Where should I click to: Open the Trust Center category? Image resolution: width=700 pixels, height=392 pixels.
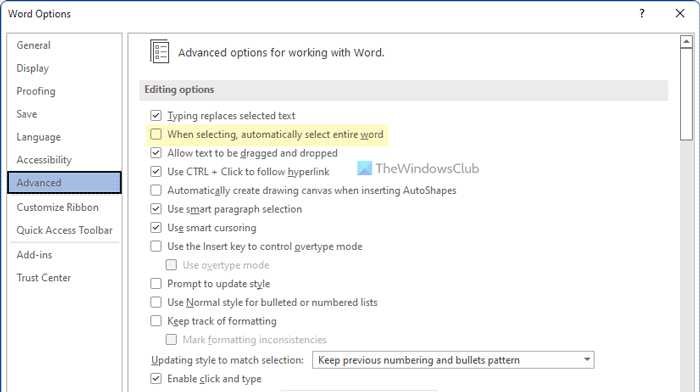click(44, 278)
